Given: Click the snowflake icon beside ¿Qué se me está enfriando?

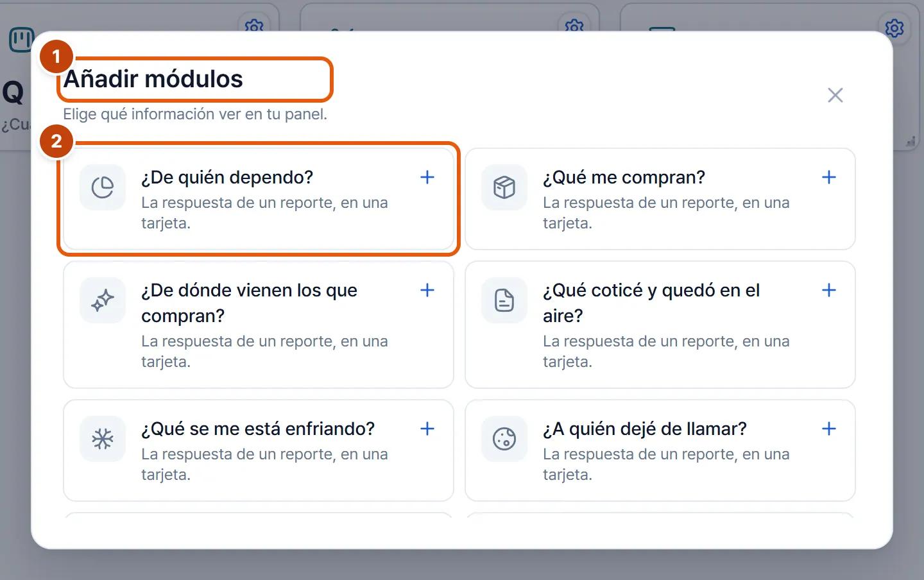Looking at the screenshot, I should point(103,439).
